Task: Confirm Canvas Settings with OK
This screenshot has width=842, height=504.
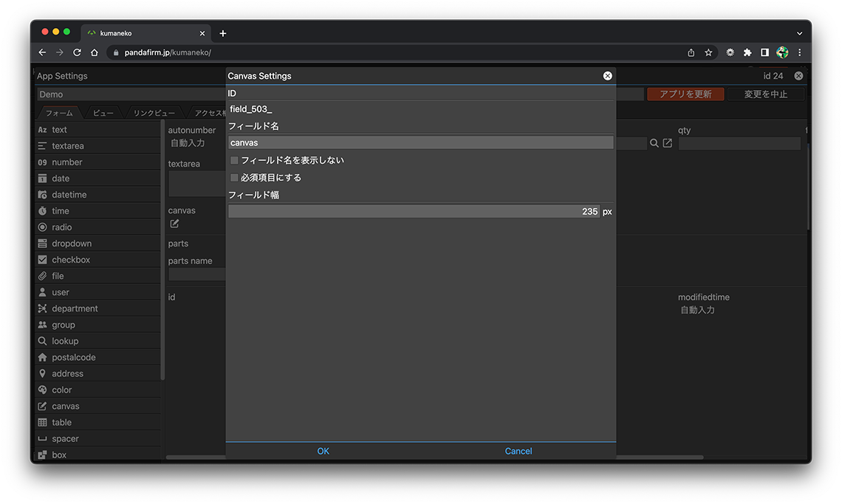Action: pos(323,451)
